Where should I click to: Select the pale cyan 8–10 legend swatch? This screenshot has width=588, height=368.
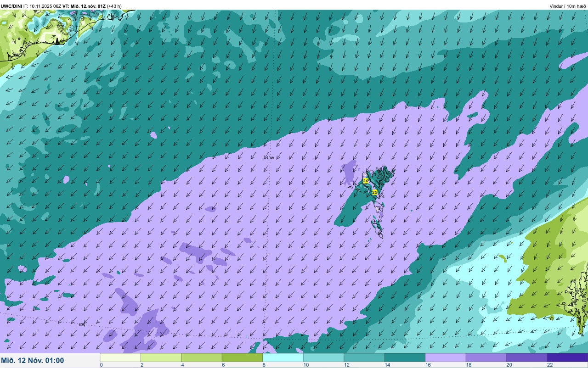point(283,357)
